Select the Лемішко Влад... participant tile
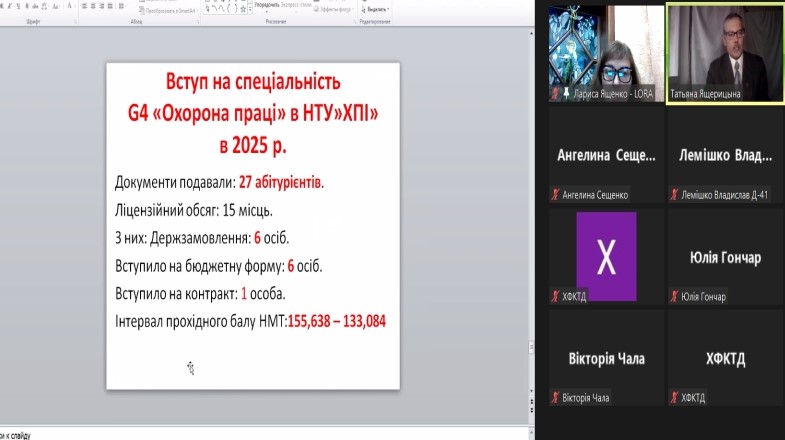 725,155
